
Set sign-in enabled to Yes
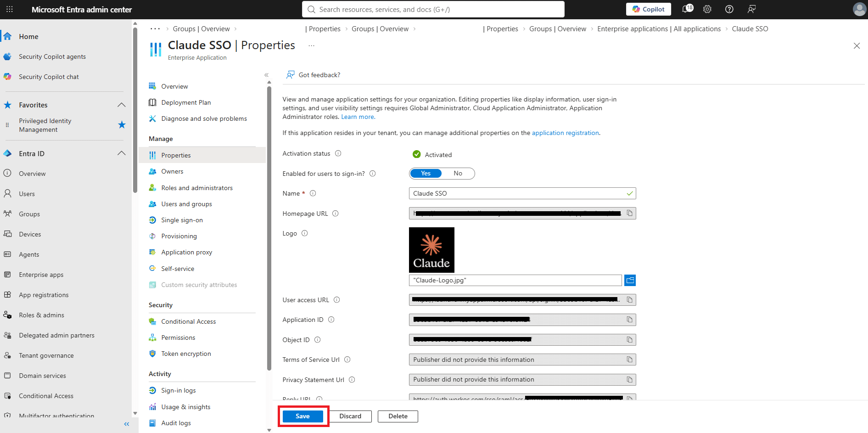tap(426, 173)
